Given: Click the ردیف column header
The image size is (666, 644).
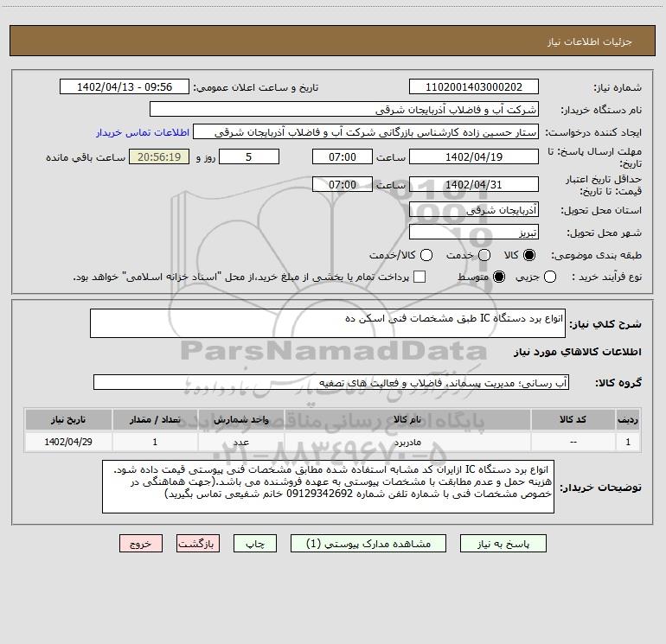Looking at the screenshot, I should [x=628, y=419].
